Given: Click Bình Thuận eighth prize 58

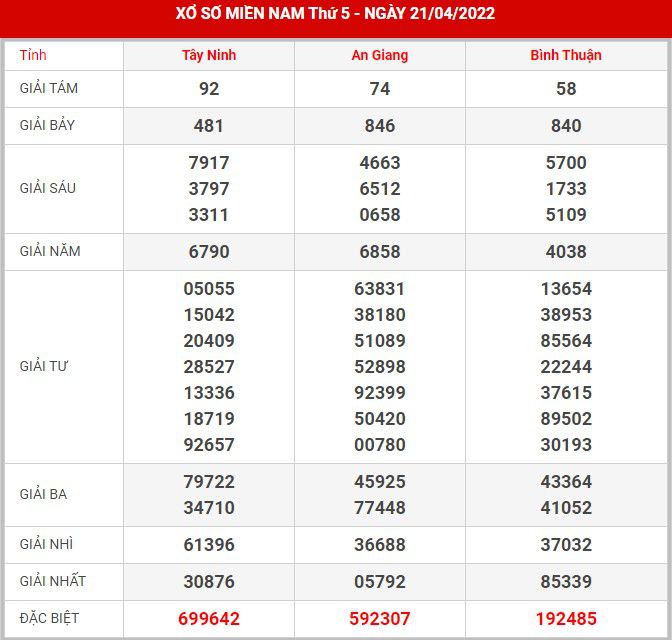Looking at the screenshot, I should pos(566,89).
